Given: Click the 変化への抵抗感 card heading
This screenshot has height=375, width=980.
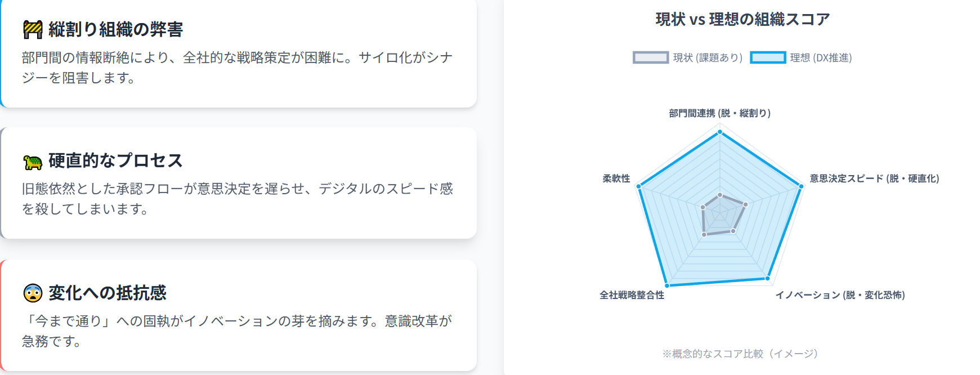Looking at the screenshot, I should coord(108,293).
